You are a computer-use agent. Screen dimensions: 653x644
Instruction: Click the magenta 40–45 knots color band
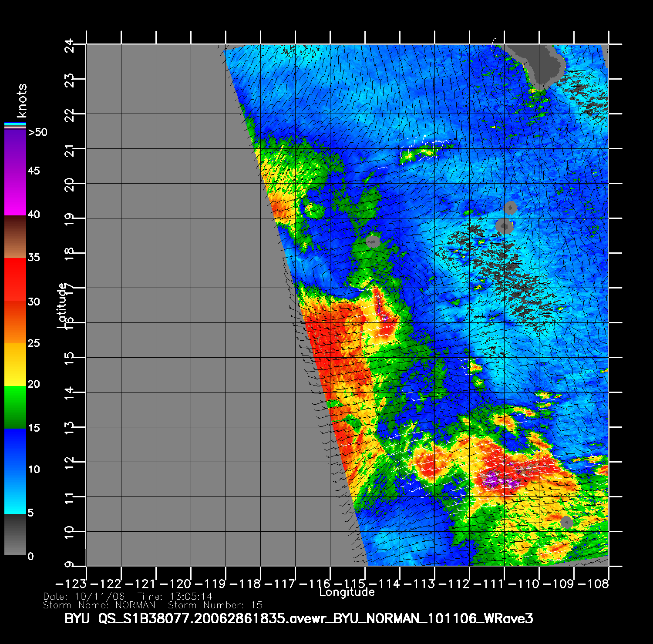click(x=15, y=194)
